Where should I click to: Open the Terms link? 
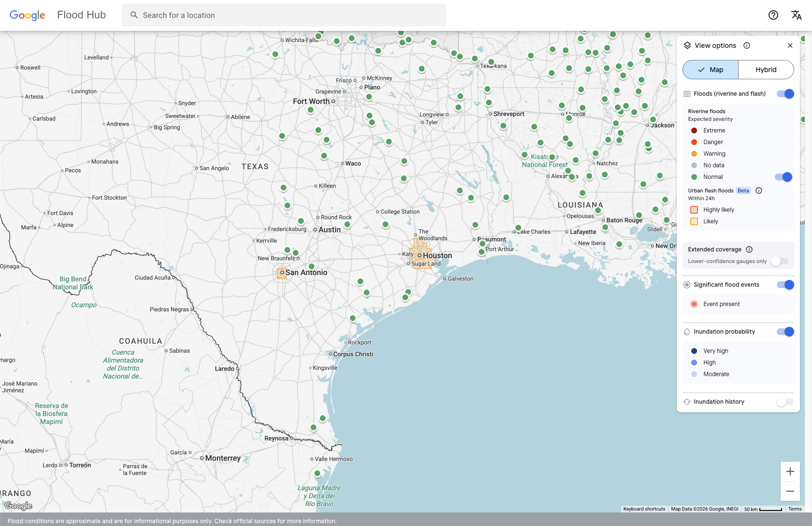[x=795, y=509]
